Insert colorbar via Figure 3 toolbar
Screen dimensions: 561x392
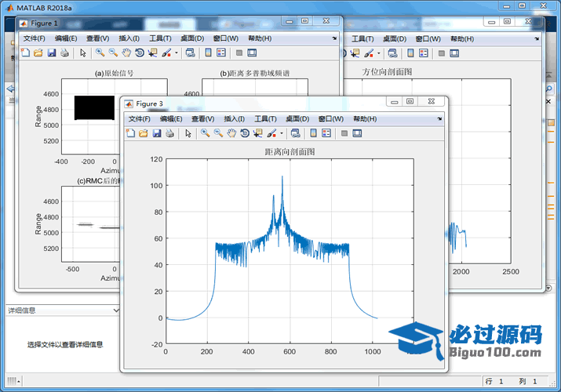coord(313,133)
